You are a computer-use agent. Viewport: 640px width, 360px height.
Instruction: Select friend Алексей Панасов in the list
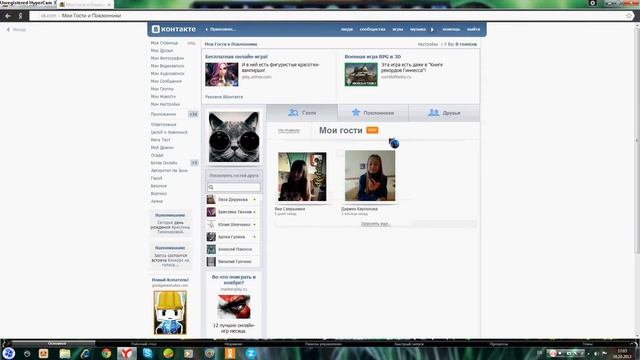coord(233,249)
